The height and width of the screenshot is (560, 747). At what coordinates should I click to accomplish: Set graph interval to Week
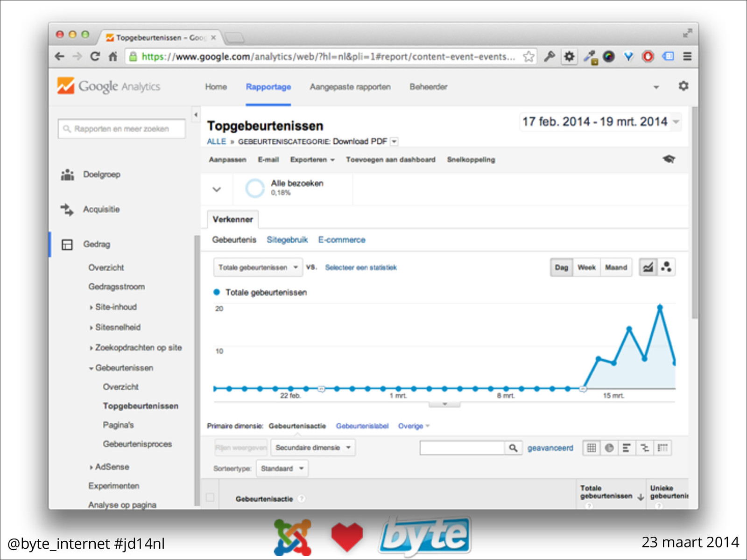(586, 267)
